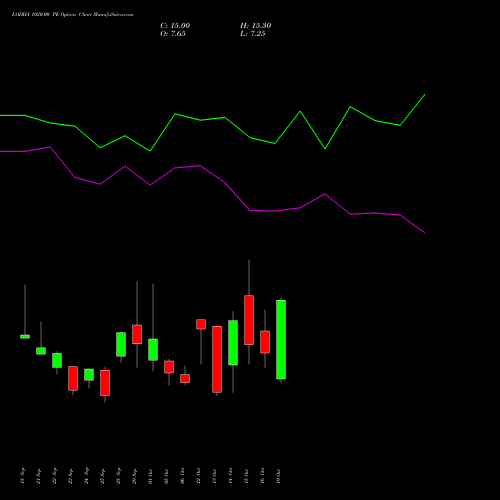500x500 pixels.
Task: Click the 16 Oct date label
Action: 262,476
